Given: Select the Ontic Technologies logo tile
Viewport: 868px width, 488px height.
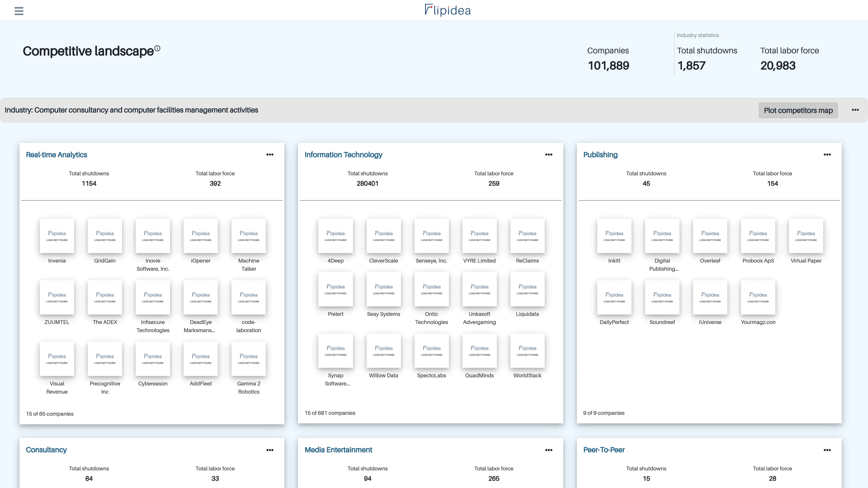Looking at the screenshot, I should [x=432, y=289].
